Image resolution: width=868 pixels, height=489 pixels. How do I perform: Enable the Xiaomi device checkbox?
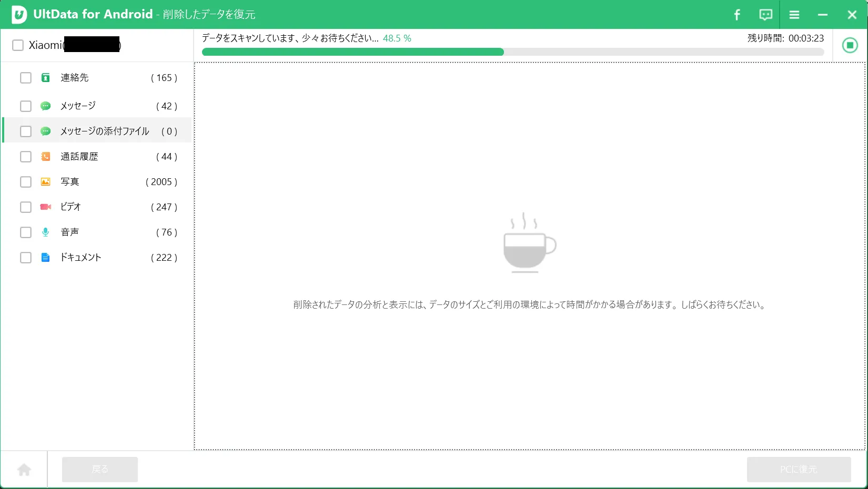click(x=17, y=45)
